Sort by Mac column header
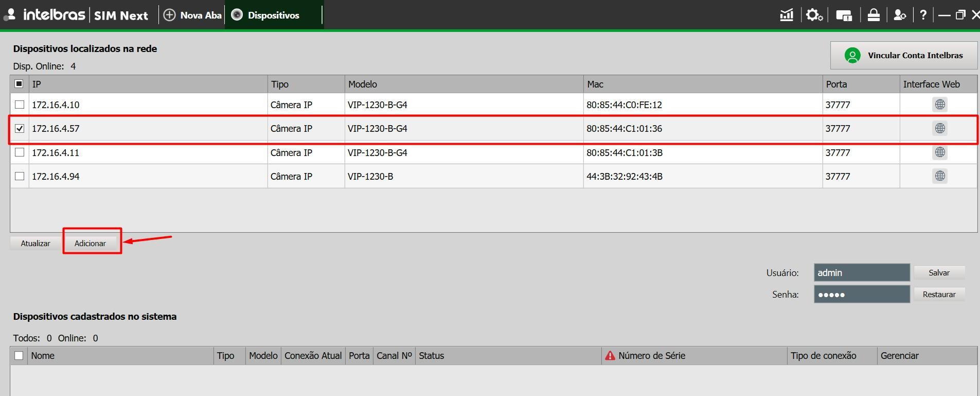 pos(703,84)
